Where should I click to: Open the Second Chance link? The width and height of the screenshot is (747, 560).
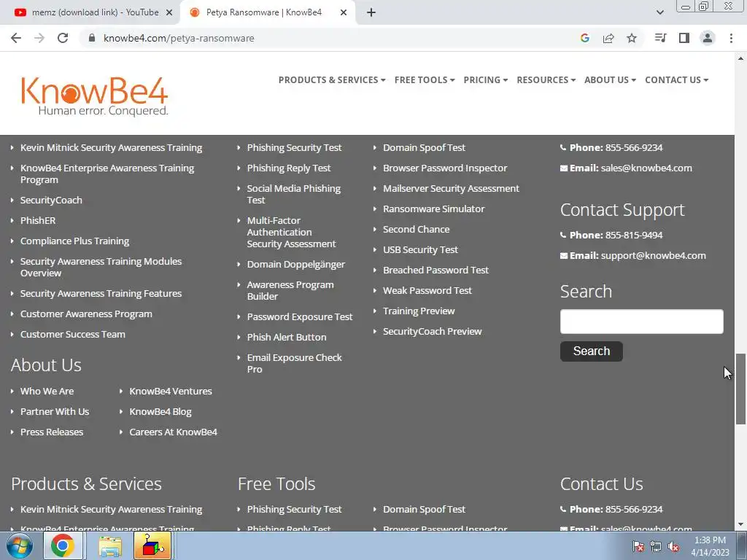pos(416,230)
